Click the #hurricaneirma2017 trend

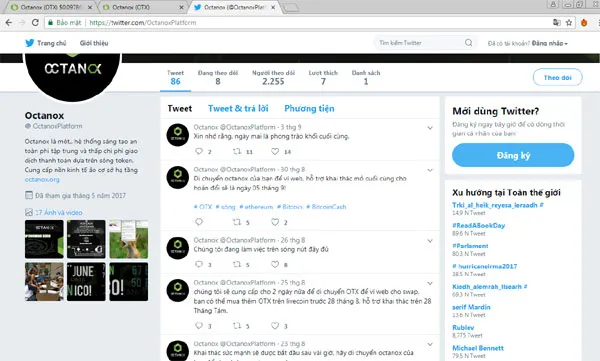click(x=484, y=266)
